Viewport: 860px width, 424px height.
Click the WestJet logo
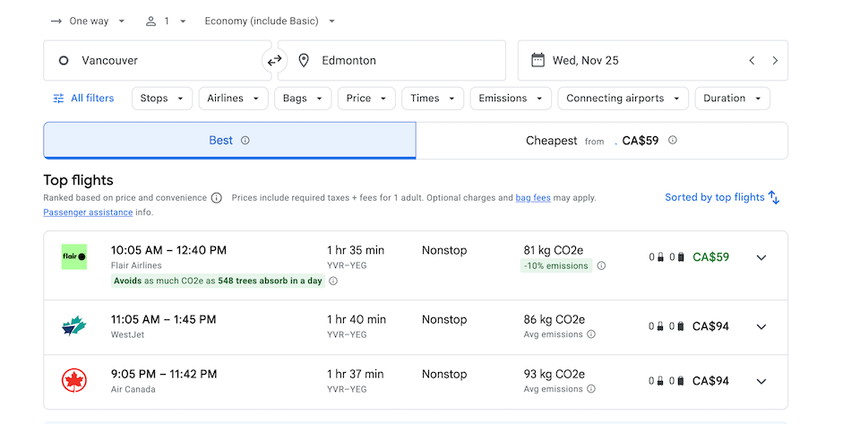[74, 326]
